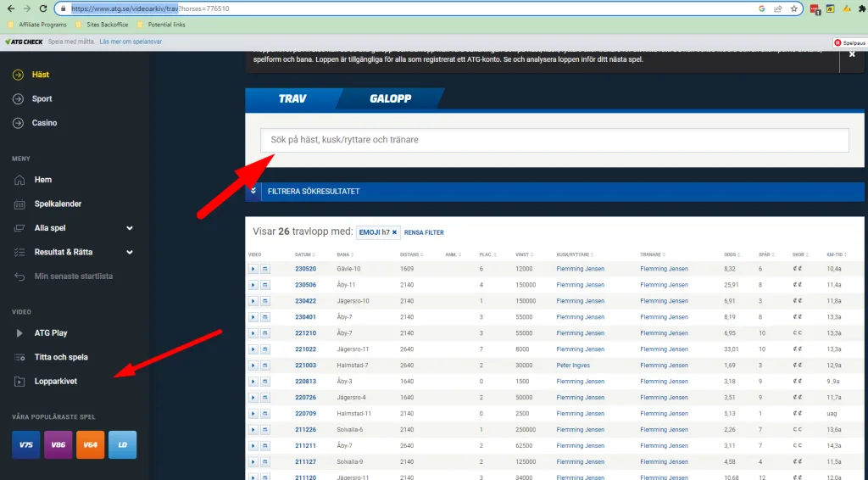The height and width of the screenshot is (480, 868).
Task: Bookmark the page with the star icon
Action: coord(793,8)
